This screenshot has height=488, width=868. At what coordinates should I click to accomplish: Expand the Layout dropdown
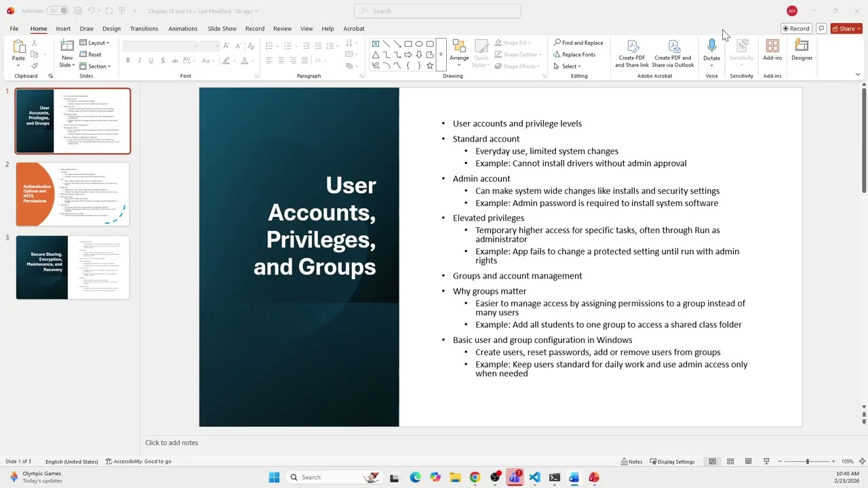coord(94,43)
